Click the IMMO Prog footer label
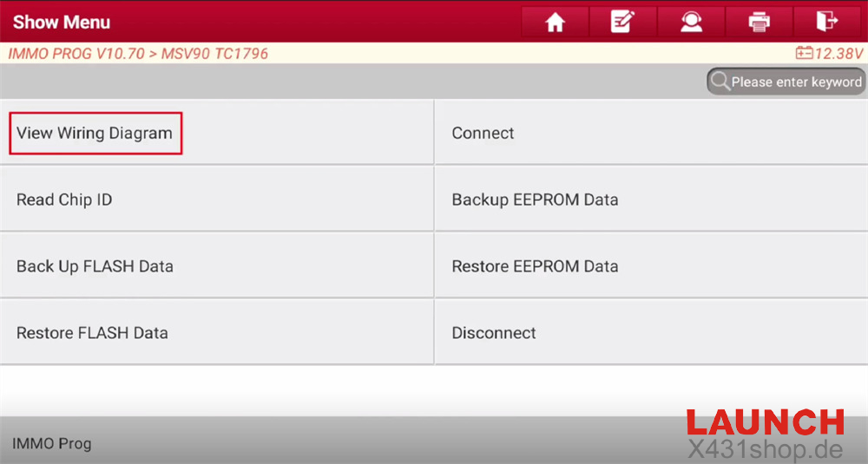 tap(51, 443)
